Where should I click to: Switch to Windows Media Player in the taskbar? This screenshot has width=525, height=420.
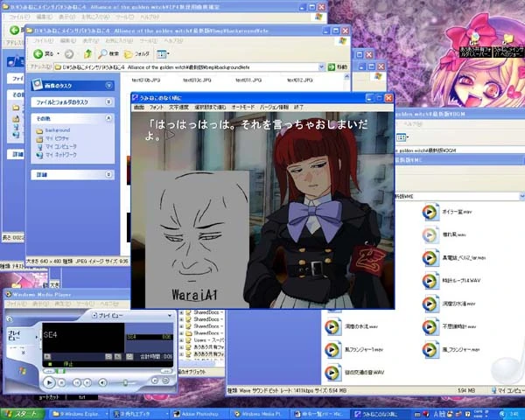tap(259, 414)
